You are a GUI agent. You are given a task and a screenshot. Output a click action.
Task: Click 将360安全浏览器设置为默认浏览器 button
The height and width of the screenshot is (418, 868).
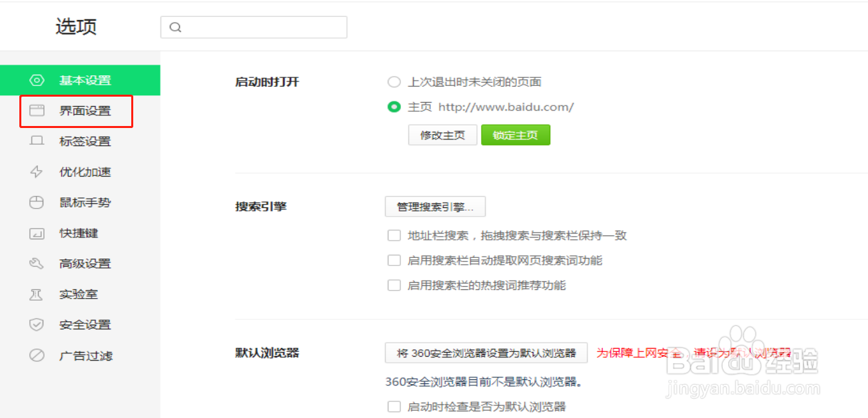click(x=486, y=353)
